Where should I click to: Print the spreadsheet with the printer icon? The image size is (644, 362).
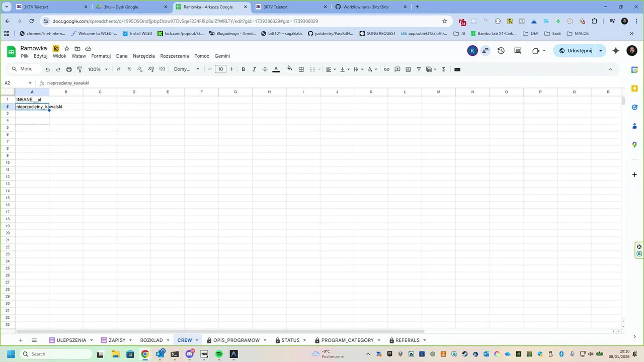click(69, 69)
